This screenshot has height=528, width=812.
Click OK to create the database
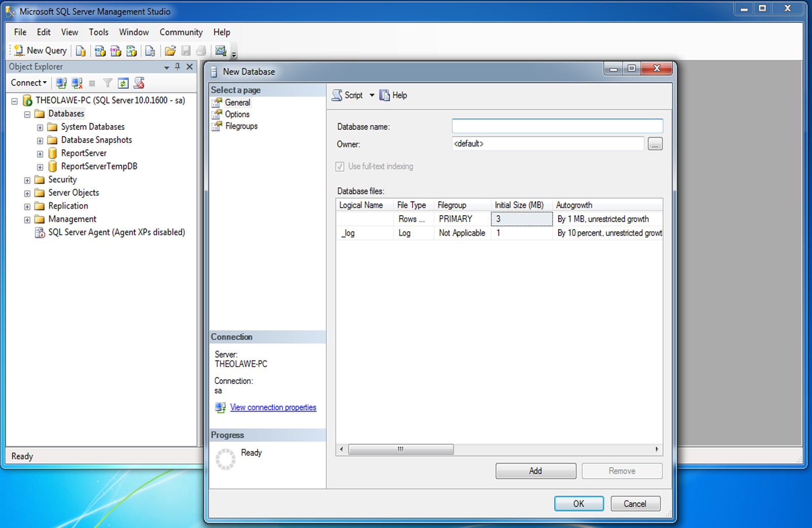coord(579,504)
